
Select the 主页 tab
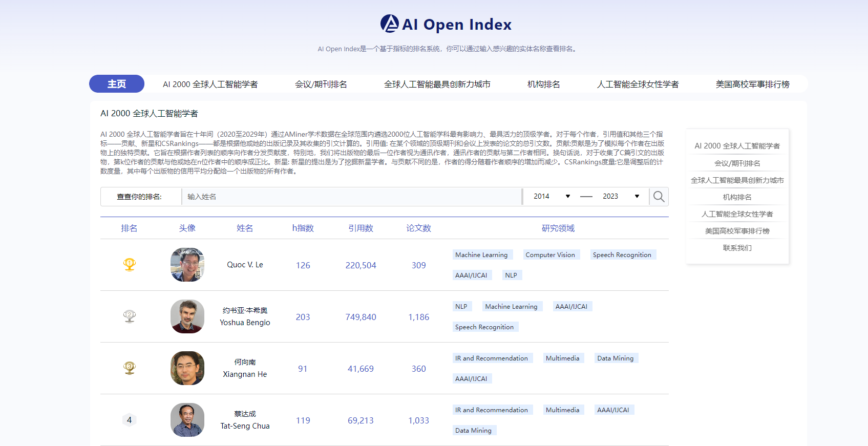pyautogui.click(x=117, y=84)
